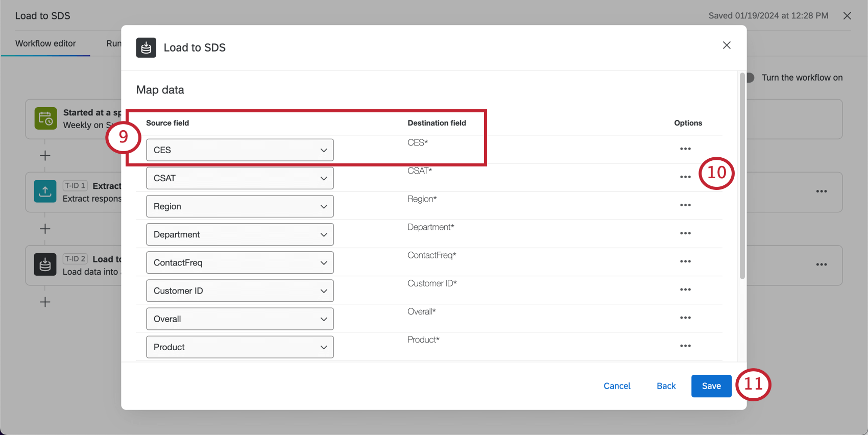The width and height of the screenshot is (868, 435).
Task: Click the Cancel link
Action: [x=617, y=386]
